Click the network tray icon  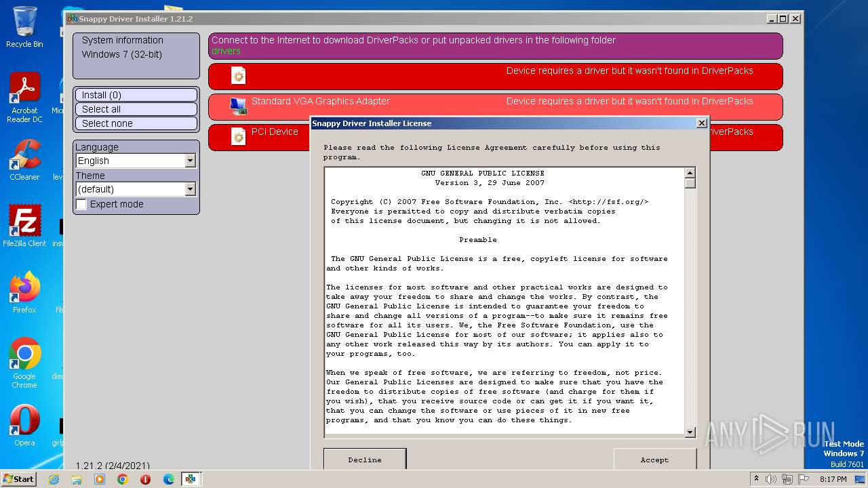(787, 479)
